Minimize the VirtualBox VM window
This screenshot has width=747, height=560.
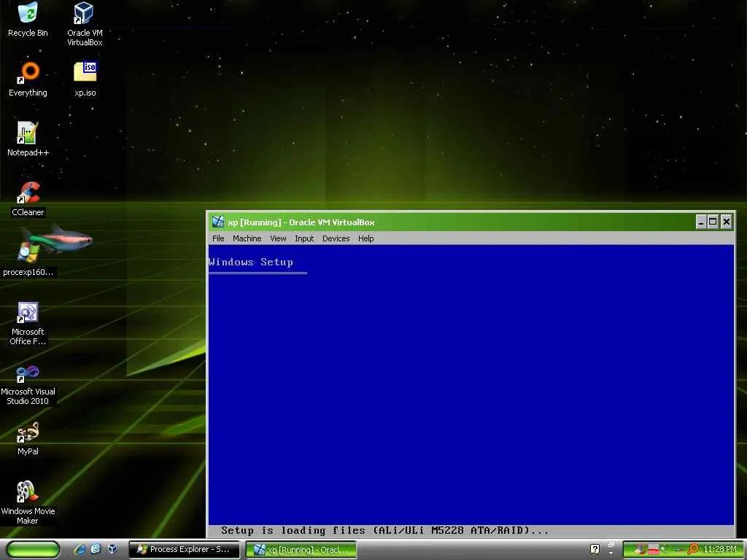[x=701, y=222]
